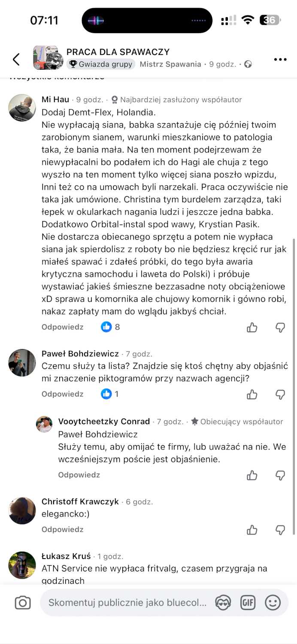Dislike Mi Hau's comment
This screenshot has height=644, width=297.
(x=280, y=328)
